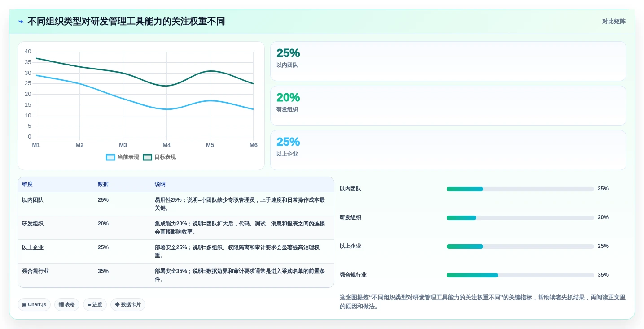Screen dimensions: 644x329
Task: Click the M6 axis label on chart
Action: [254, 145]
